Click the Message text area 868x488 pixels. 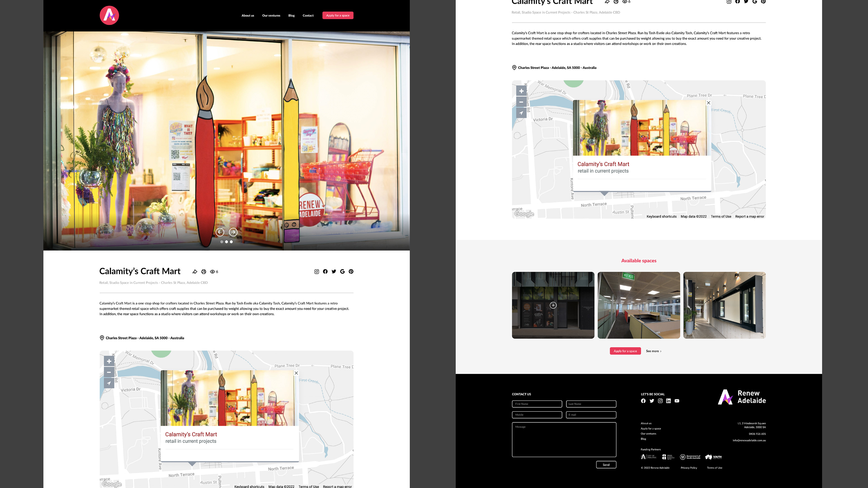point(564,439)
